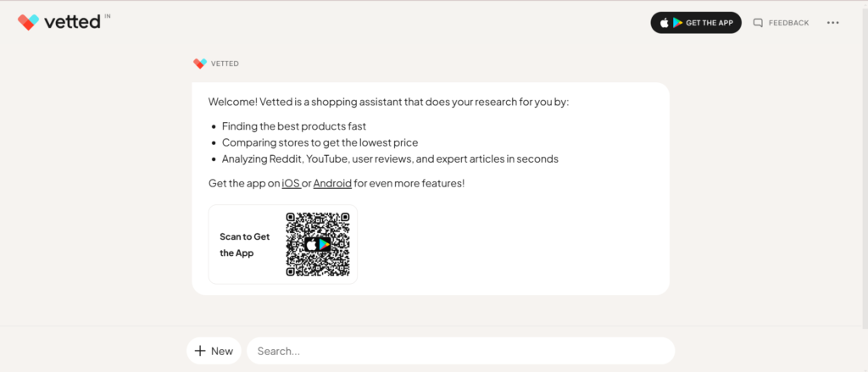Click the Google Play logo inside QR code
The width and height of the screenshot is (868, 372).
(324, 244)
